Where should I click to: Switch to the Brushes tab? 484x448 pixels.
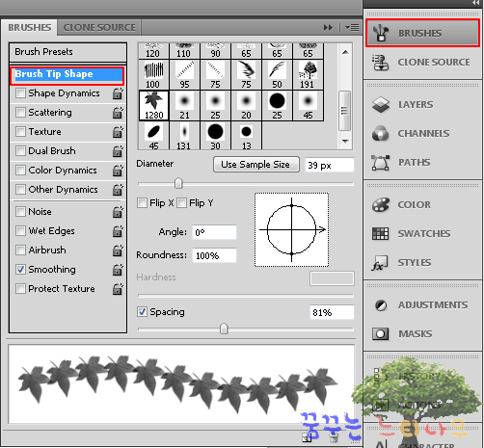pyautogui.click(x=29, y=28)
